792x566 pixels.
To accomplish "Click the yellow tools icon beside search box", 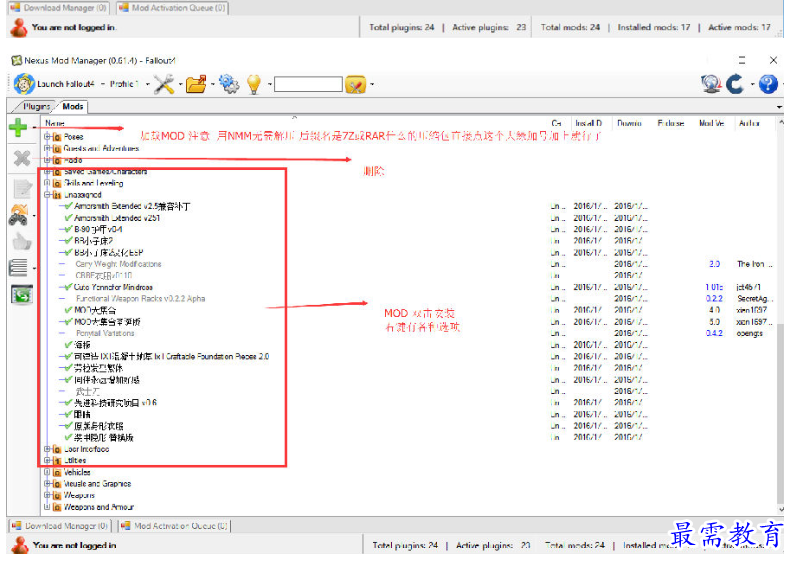I will tap(356, 84).
